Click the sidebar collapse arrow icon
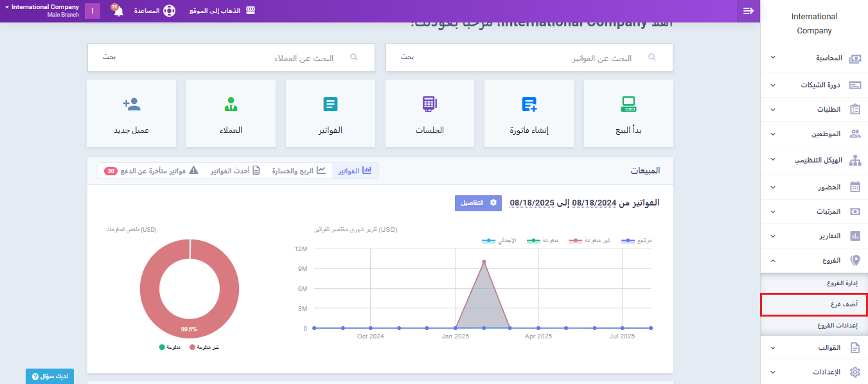Screen dimensions: 868x384 tap(748, 11)
